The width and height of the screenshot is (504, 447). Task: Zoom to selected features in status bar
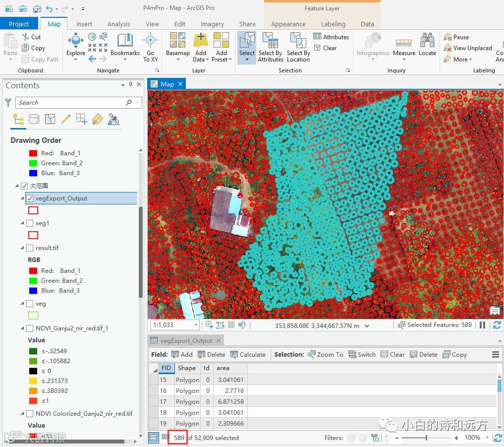point(401,325)
